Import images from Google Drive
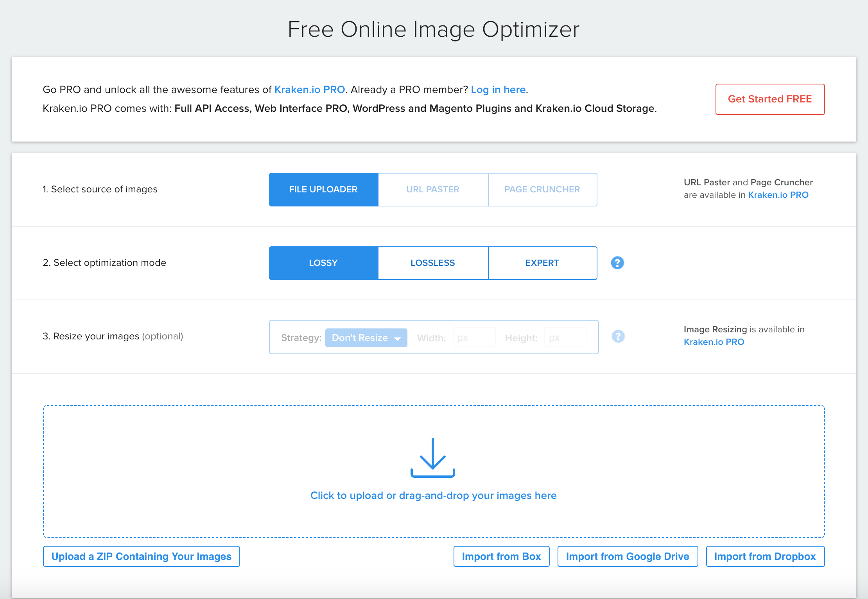Viewport: 868px width, 599px height. (x=628, y=556)
